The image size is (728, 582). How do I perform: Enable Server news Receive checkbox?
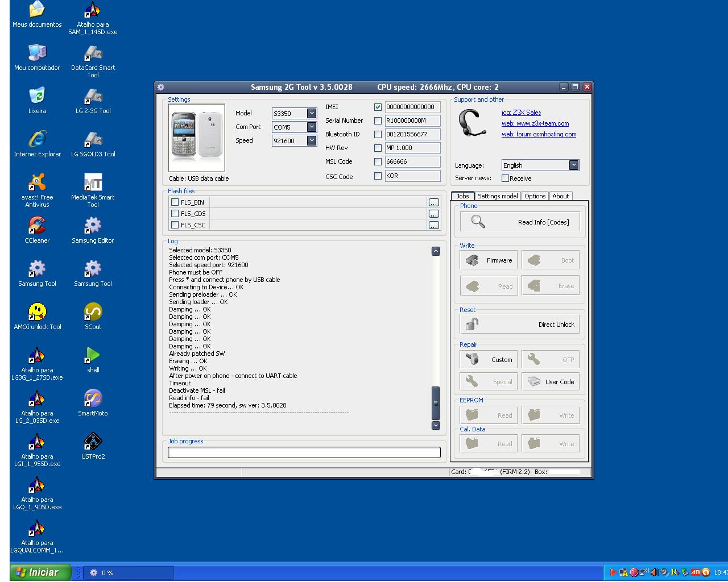pyautogui.click(x=505, y=178)
